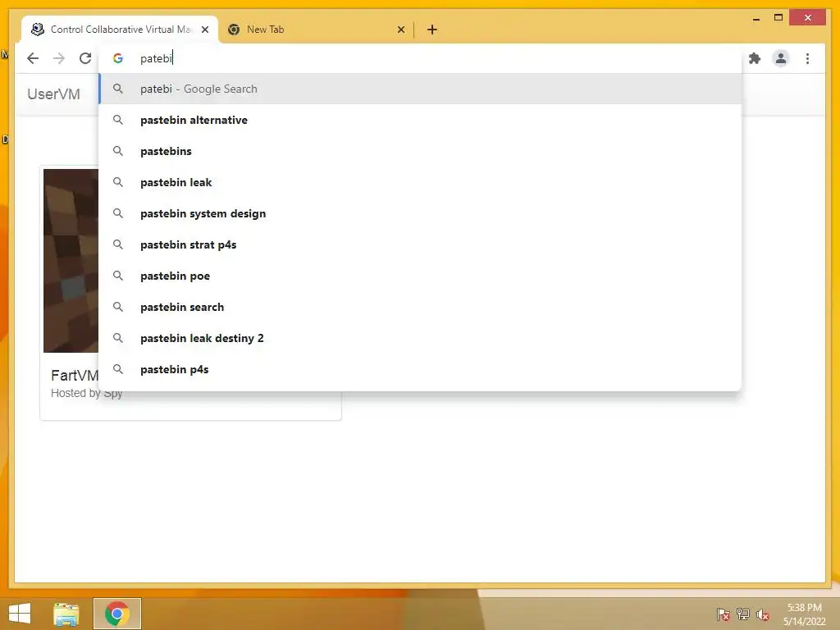This screenshot has width=840, height=630.
Task: Open the Chrome three-dot menu
Action: pos(807,58)
